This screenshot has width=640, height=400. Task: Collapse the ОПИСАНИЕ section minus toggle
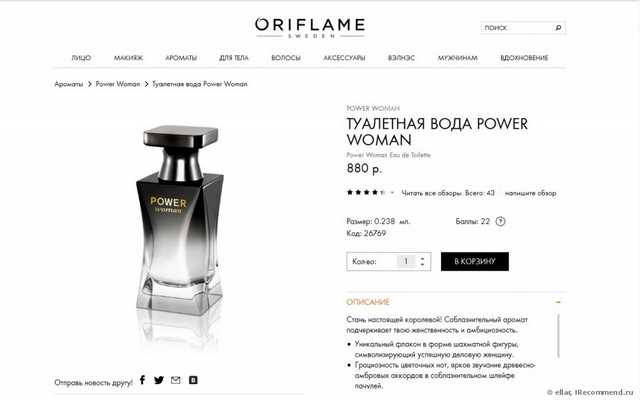pyautogui.click(x=558, y=302)
